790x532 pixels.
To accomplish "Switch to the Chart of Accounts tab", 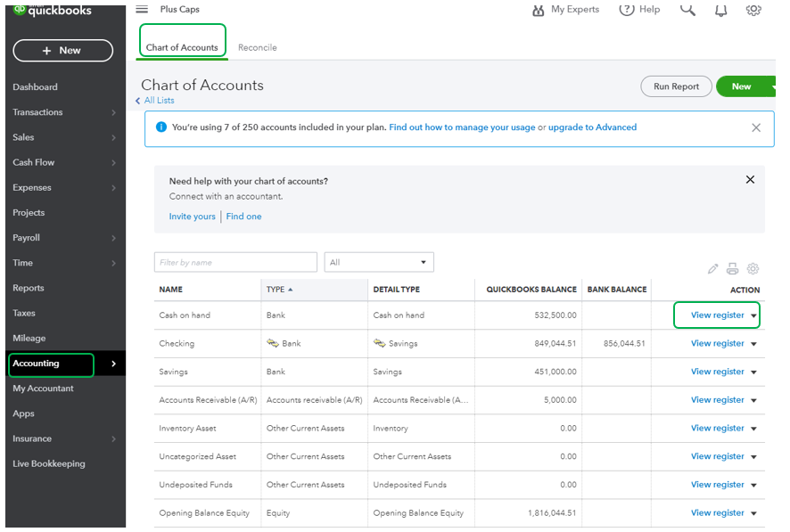I will (x=182, y=47).
